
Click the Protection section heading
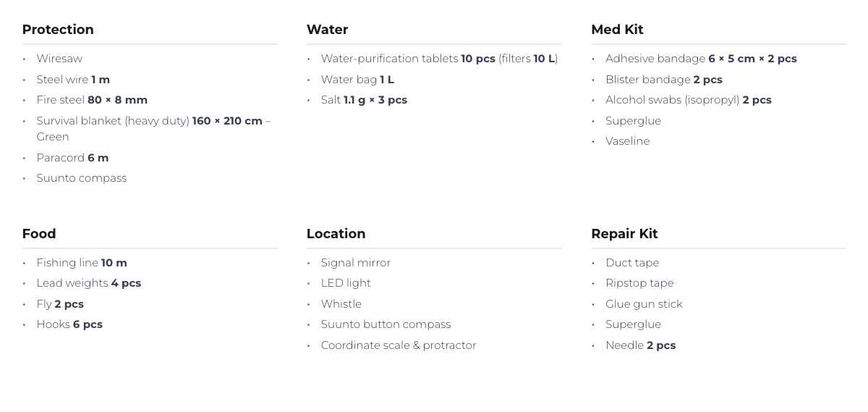coord(58,30)
